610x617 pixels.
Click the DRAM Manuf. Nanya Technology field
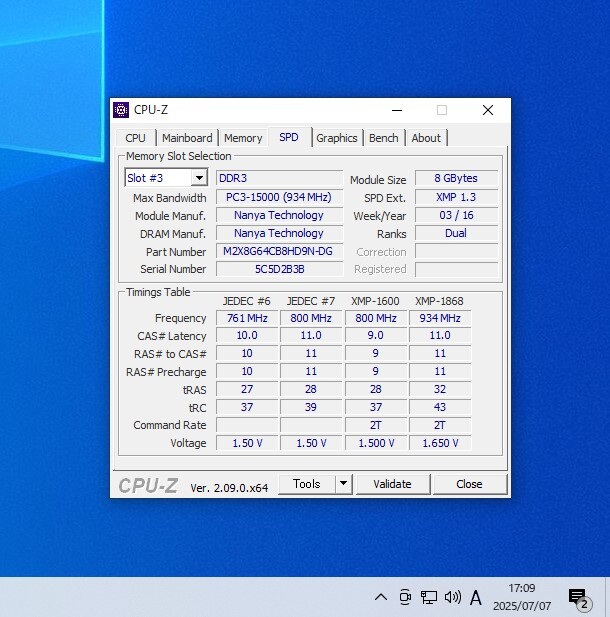279,233
